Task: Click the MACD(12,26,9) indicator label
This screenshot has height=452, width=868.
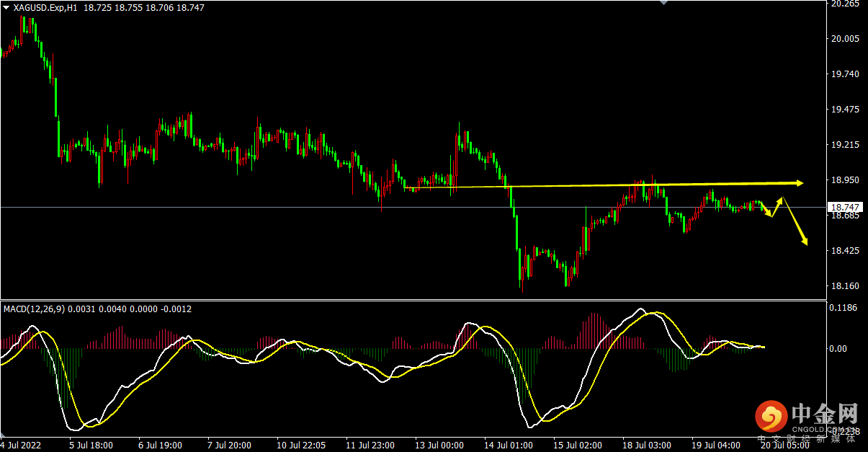Action: (x=34, y=309)
